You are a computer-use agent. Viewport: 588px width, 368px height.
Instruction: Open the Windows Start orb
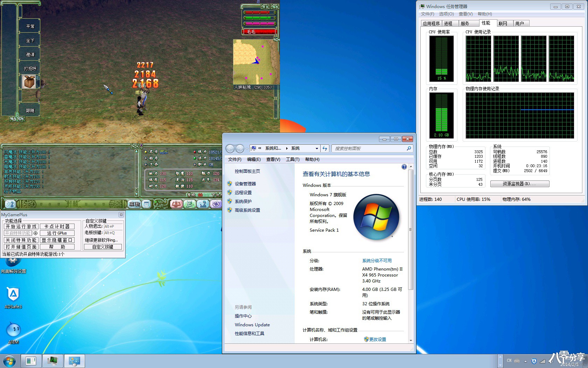[9, 361]
